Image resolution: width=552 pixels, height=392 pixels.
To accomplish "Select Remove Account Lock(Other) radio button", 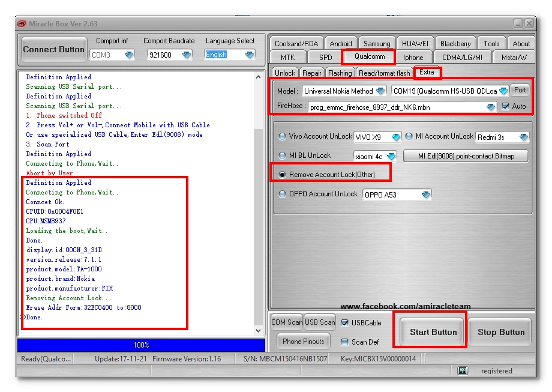I will point(282,175).
